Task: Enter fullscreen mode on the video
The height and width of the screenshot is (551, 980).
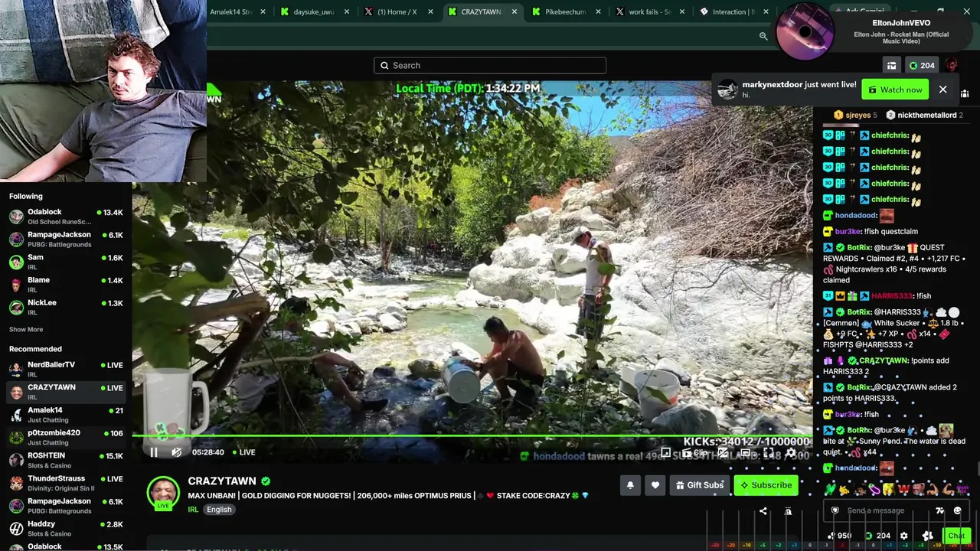Action: (x=768, y=453)
